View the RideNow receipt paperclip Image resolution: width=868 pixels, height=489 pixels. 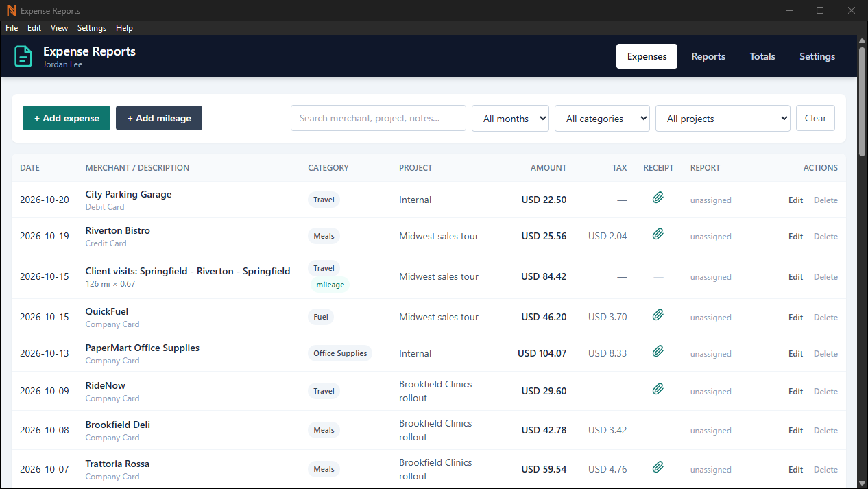pyautogui.click(x=658, y=389)
